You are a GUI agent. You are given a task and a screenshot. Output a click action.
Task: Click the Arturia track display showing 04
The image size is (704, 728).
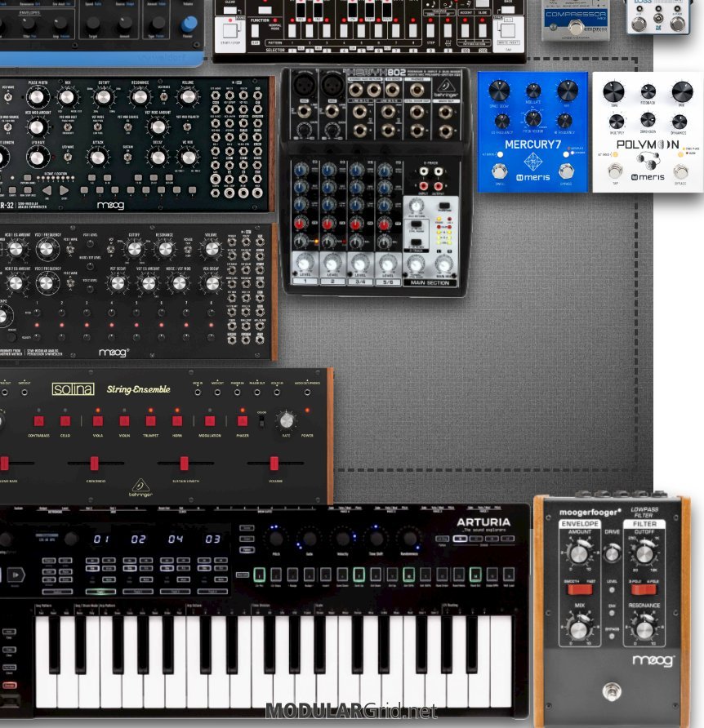(x=176, y=539)
